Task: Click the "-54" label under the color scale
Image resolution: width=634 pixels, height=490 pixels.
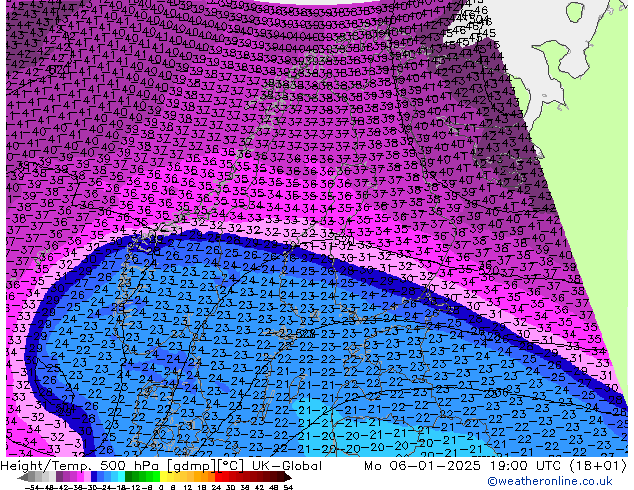Action: pos(32,487)
